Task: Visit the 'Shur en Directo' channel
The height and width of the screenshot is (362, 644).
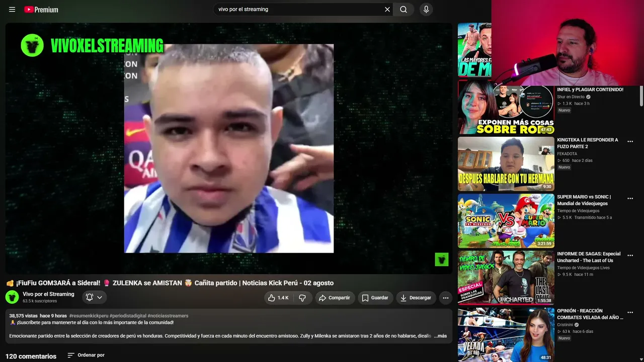Action: [571, 97]
